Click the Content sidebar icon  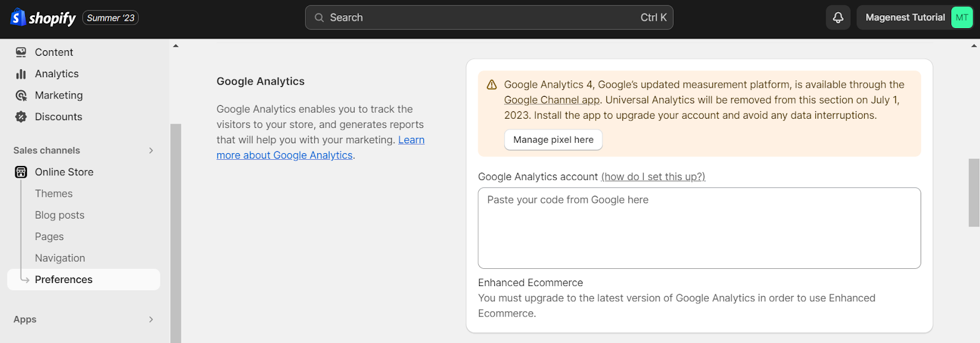click(x=21, y=52)
